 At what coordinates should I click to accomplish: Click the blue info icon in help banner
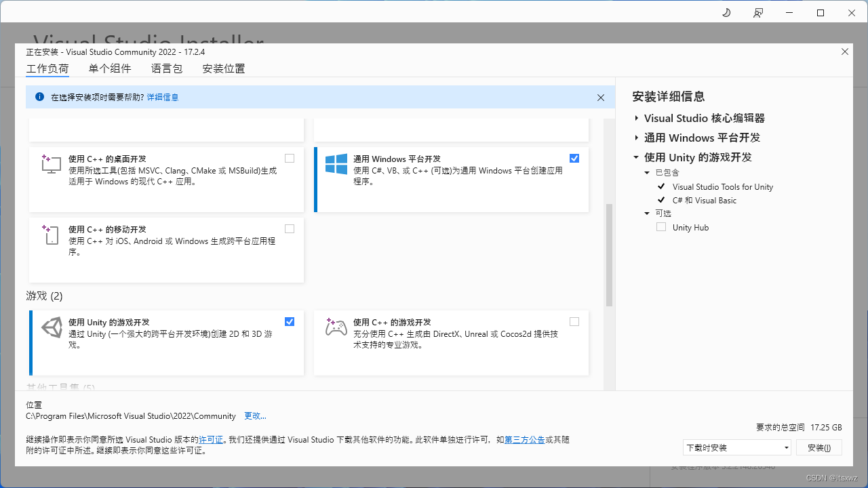coord(39,97)
